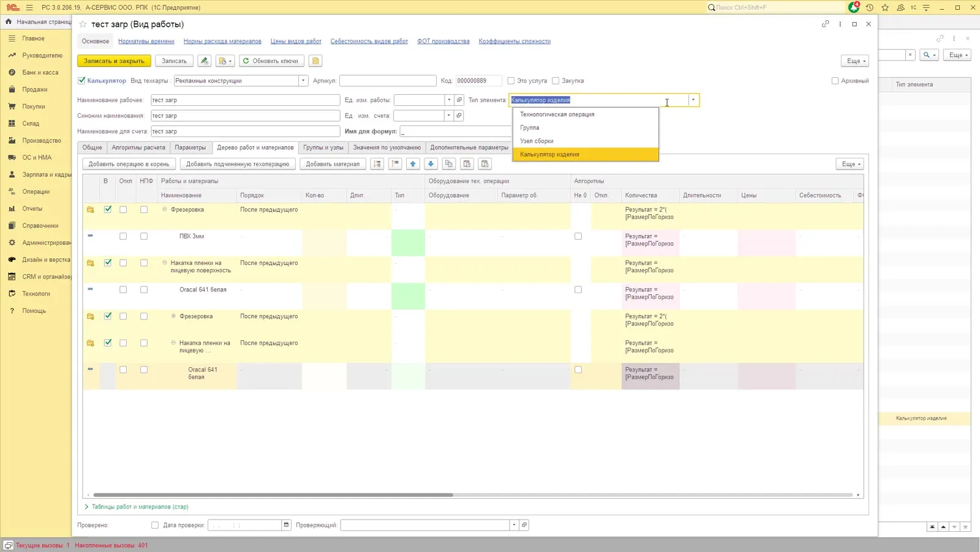
Task: Click the Добавить материал button
Action: (333, 164)
